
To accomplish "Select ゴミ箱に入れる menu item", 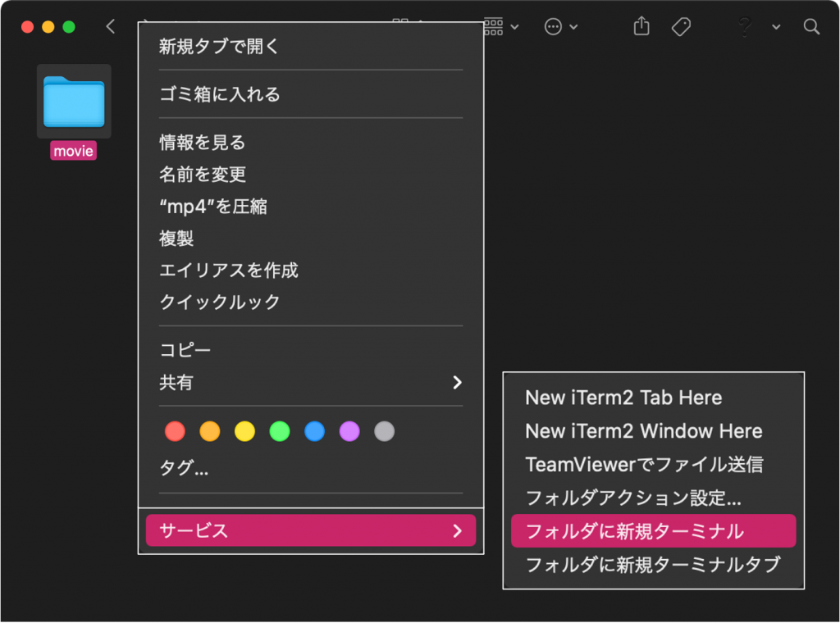I will pos(219,94).
